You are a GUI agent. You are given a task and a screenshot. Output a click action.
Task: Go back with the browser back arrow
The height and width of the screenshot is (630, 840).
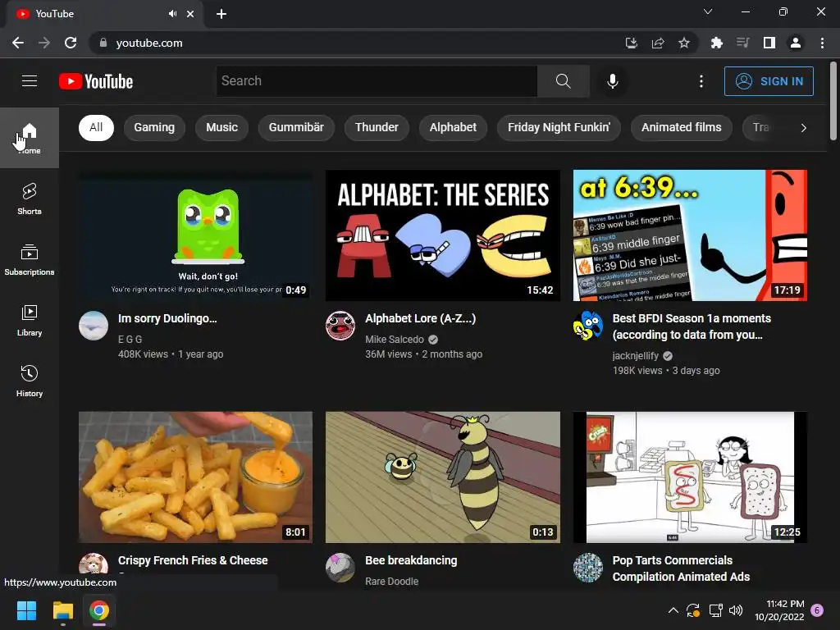click(18, 43)
